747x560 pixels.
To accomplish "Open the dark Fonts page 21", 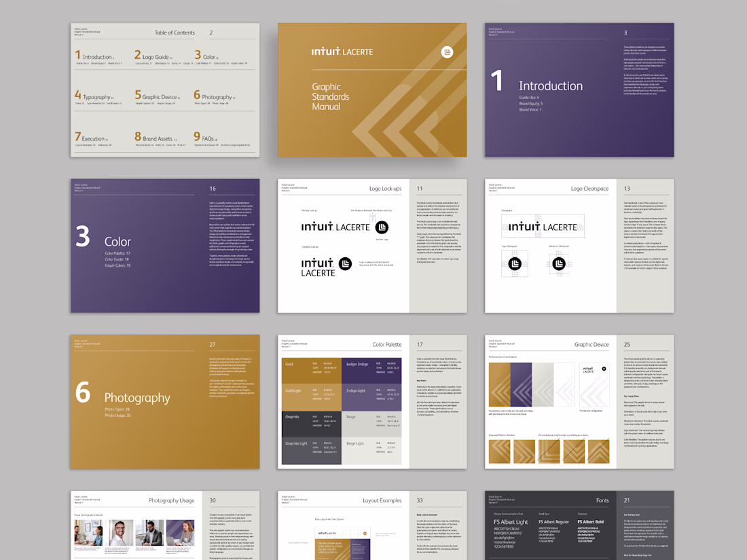I will pos(579,525).
